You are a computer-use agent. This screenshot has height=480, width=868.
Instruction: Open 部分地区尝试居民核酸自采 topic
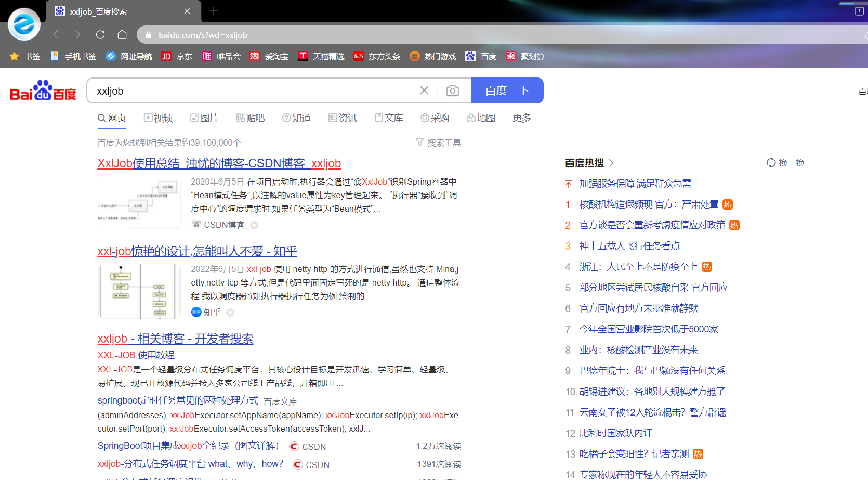coord(653,288)
